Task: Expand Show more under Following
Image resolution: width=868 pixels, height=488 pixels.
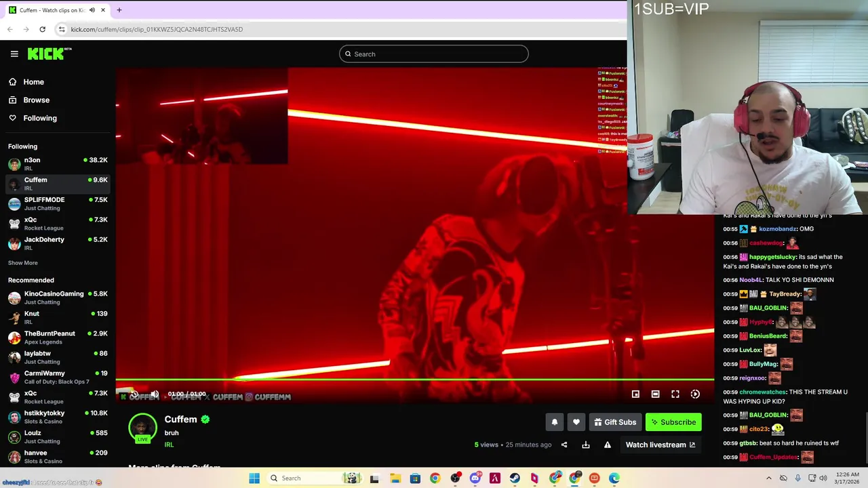Action: tap(23, 263)
